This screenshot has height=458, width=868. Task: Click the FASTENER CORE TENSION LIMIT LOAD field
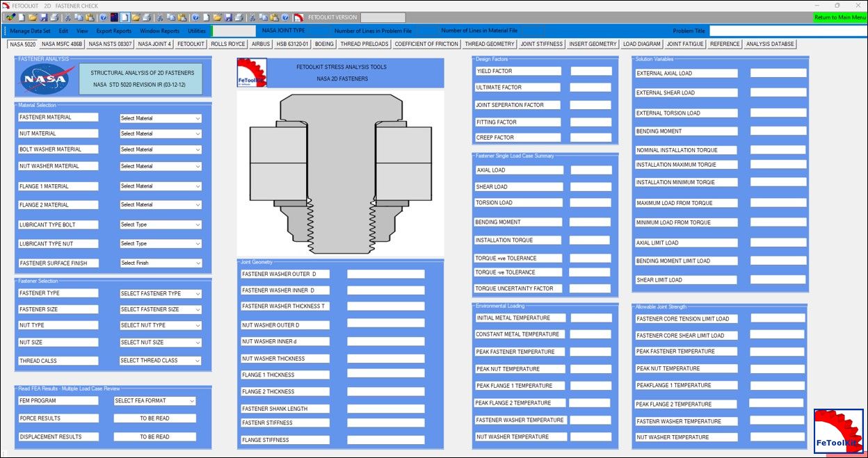point(778,318)
